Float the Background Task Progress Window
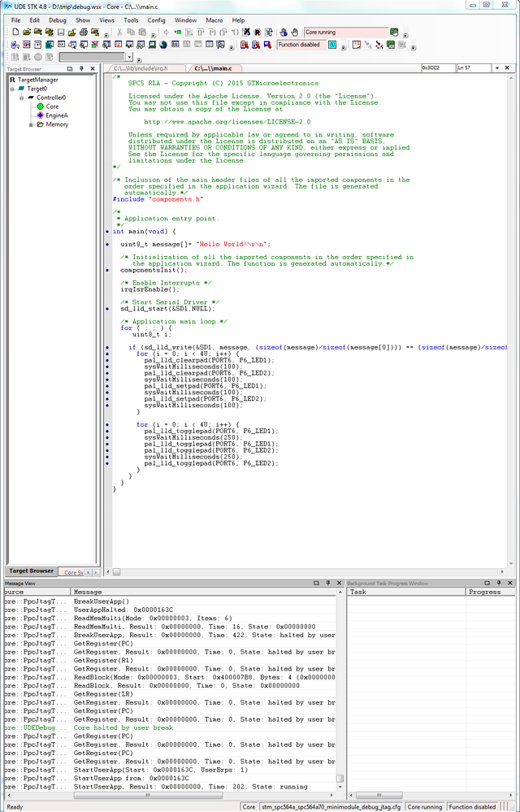520x812 pixels. tap(487, 583)
